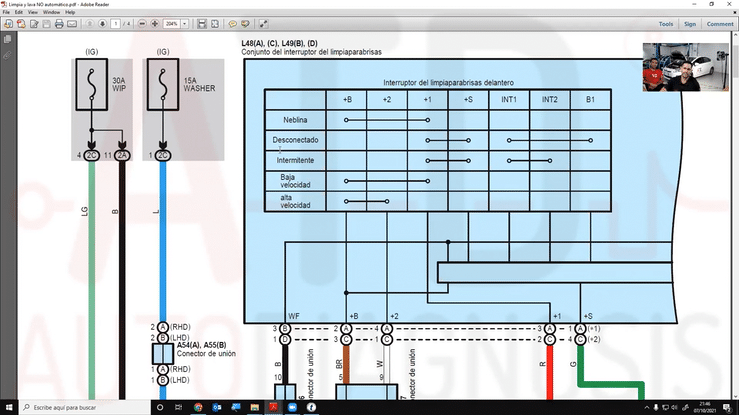Click the Save file floppy icon

click(47, 24)
